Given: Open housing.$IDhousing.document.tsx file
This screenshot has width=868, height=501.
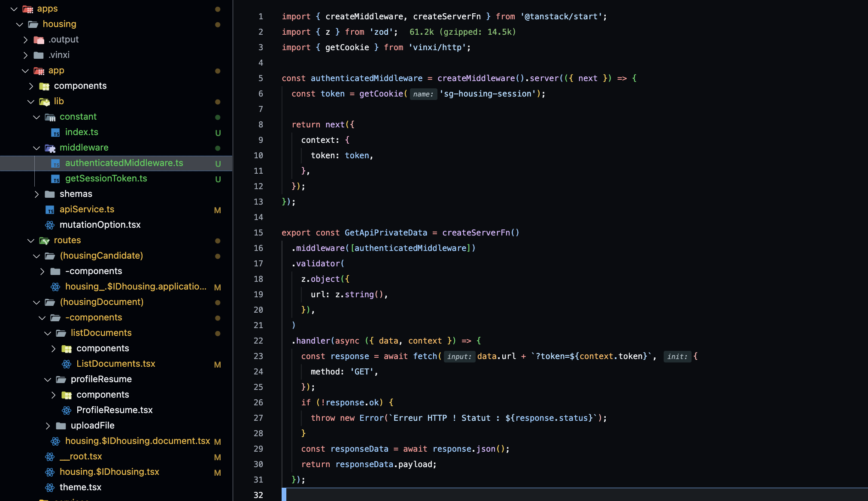Looking at the screenshot, I should (x=137, y=441).
